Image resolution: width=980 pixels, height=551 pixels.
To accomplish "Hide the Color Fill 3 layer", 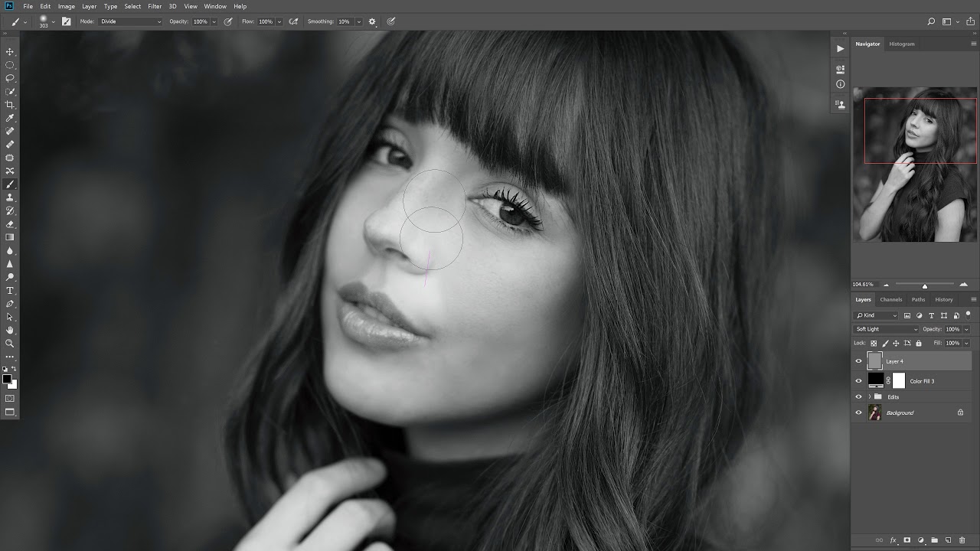I will pyautogui.click(x=858, y=381).
